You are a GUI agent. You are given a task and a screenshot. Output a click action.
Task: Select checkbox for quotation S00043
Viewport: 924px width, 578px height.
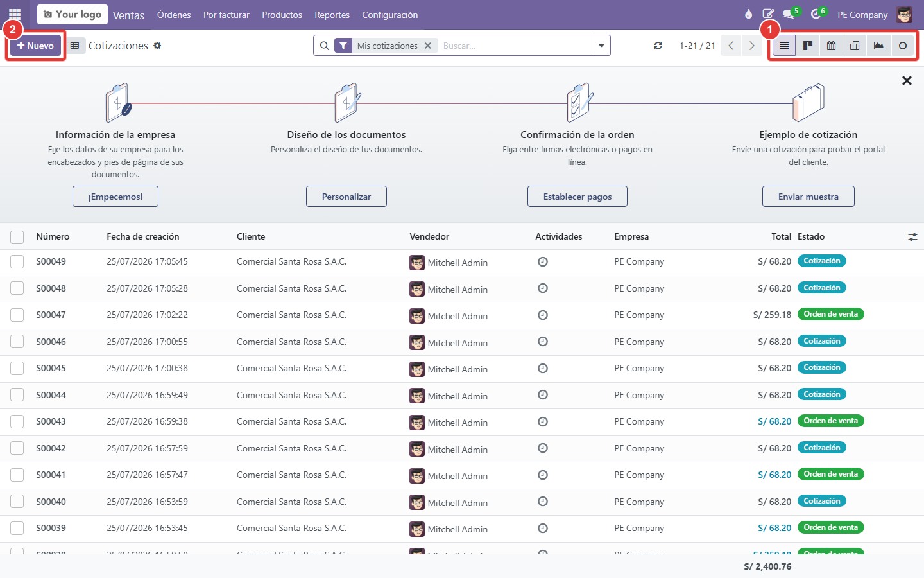click(17, 422)
